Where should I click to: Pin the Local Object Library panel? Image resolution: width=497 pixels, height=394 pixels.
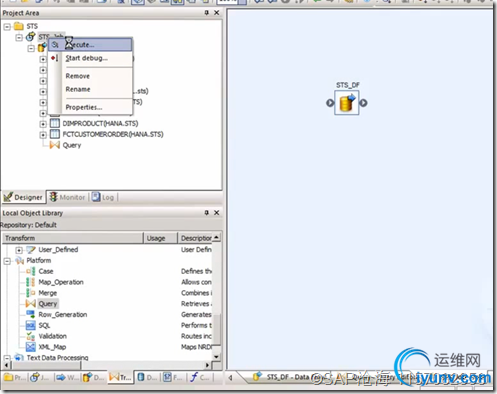pyautogui.click(x=207, y=213)
